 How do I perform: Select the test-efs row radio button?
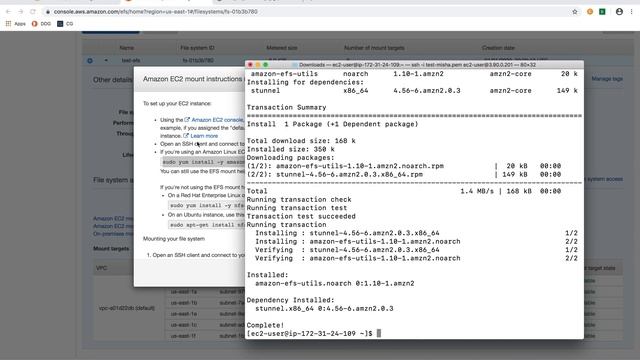(x=90, y=60)
